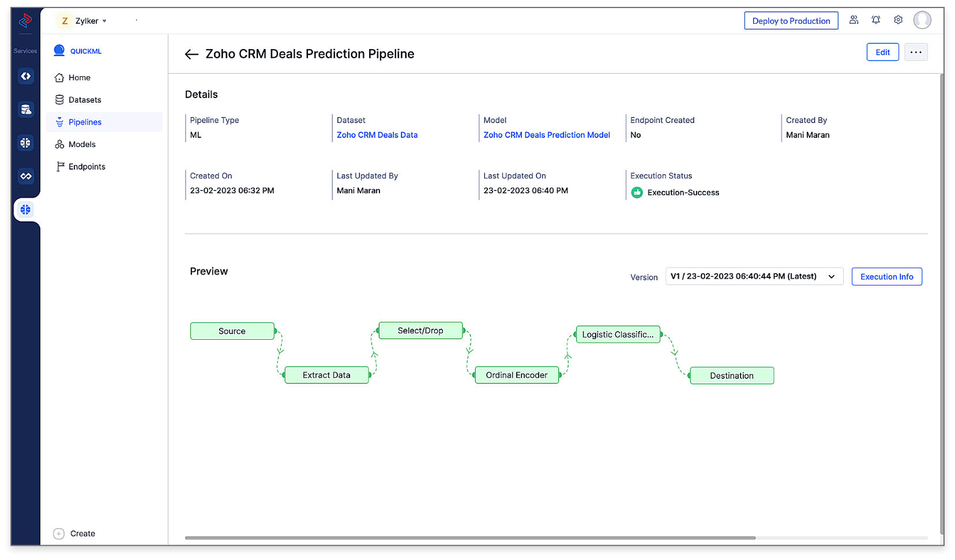Viewport: 955px width, 560px height.
Task: Click the Edit button
Action: click(882, 52)
